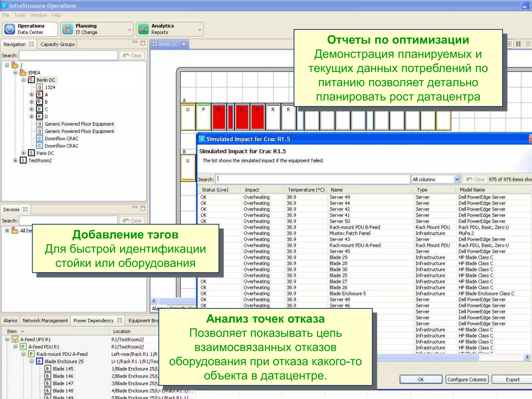
Task: Click the Export button
Action: [x=512, y=380]
